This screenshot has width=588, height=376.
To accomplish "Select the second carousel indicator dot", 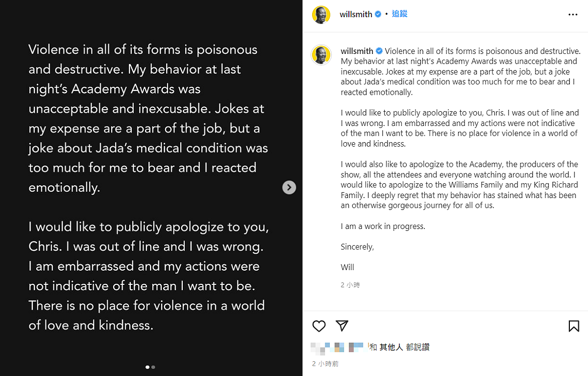I will [153, 367].
